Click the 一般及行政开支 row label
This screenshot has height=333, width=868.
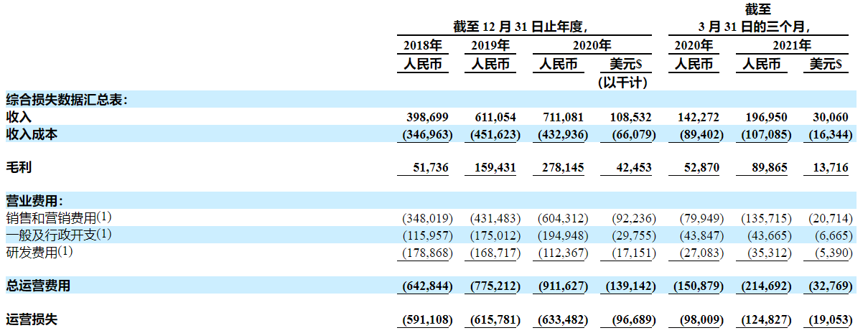click(x=60, y=235)
